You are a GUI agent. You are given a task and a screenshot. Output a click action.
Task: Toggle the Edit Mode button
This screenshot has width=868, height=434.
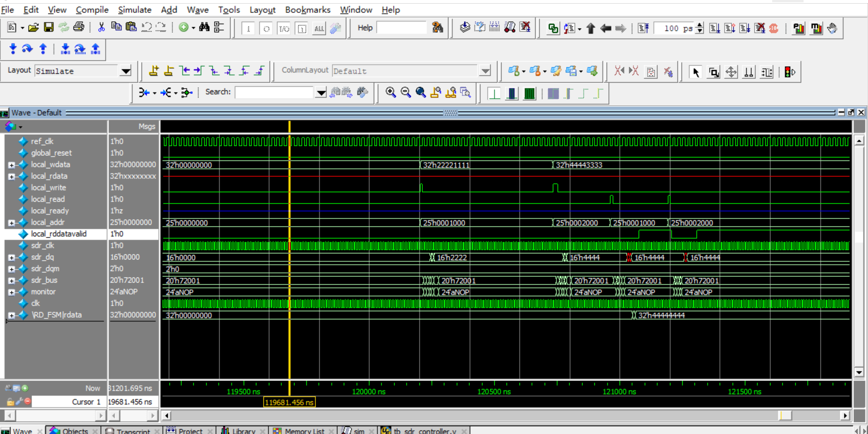(x=767, y=72)
